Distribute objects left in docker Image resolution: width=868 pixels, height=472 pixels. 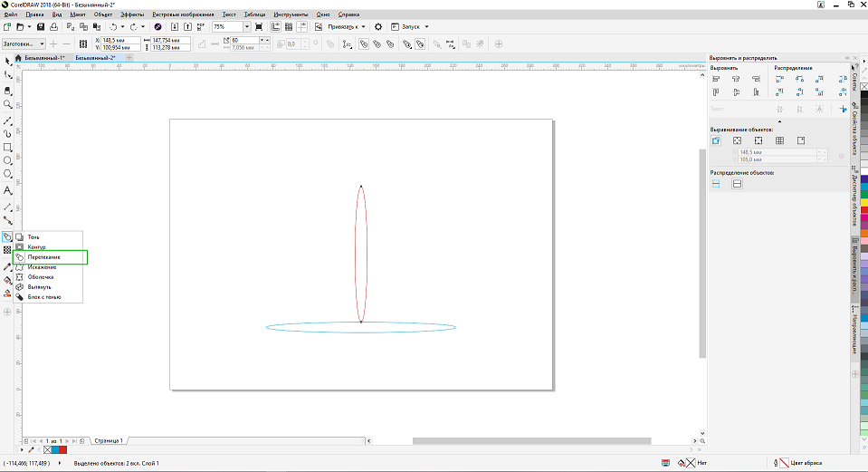pos(780,79)
